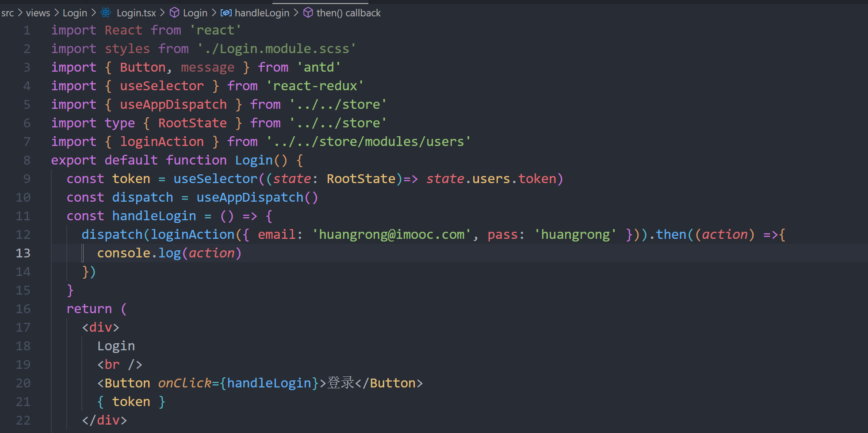The height and width of the screenshot is (433, 868).
Task: Click the token constant on line 9
Action: pyautogui.click(x=131, y=179)
